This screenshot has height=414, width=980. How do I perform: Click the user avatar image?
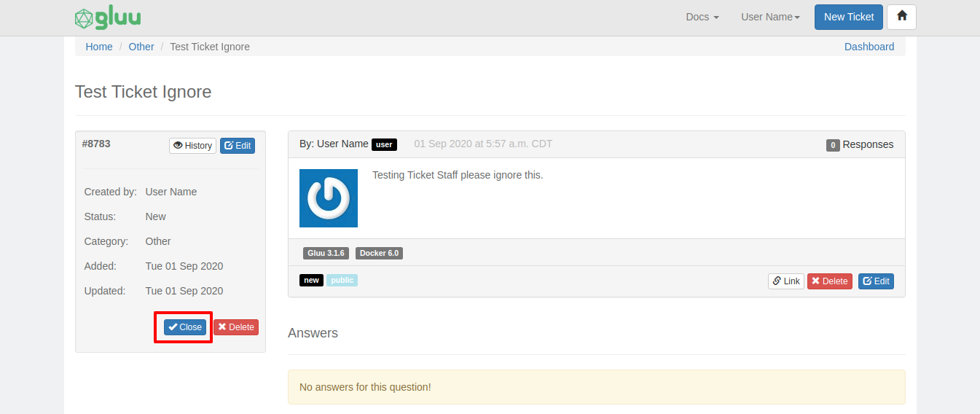click(329, 198)
